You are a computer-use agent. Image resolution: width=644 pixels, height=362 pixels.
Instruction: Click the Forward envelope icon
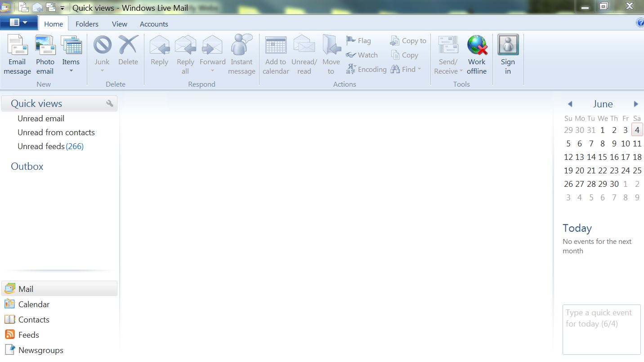tap(212, 45)
